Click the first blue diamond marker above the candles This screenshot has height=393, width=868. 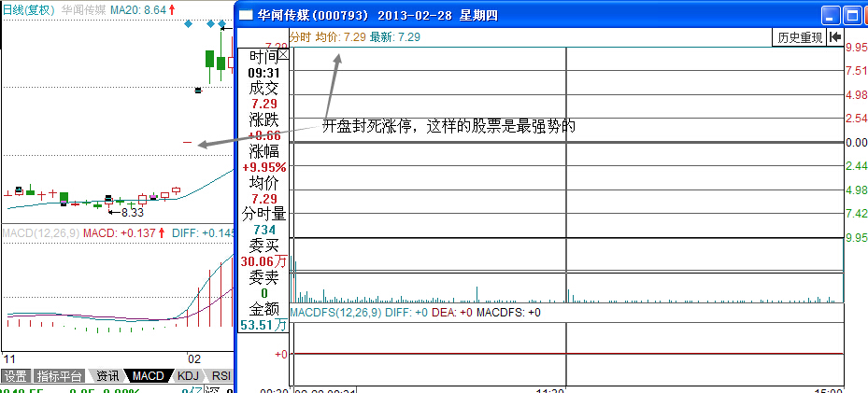[188, 22]
